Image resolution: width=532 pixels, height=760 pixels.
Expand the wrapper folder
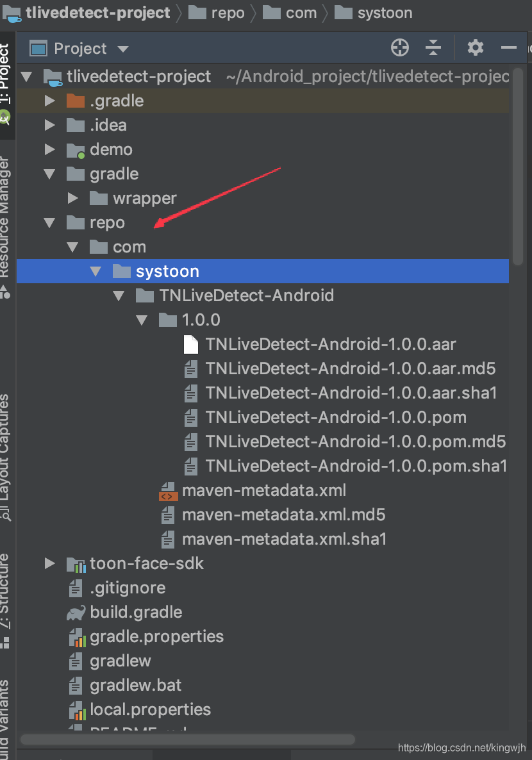point(72,198)
